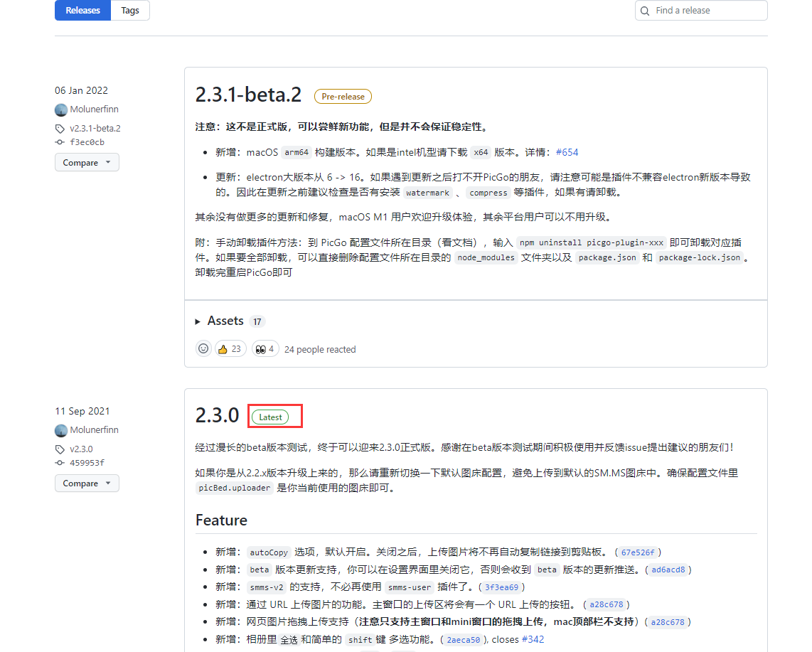Click the thumbs-up reaction with 23

tap(230, 349)
